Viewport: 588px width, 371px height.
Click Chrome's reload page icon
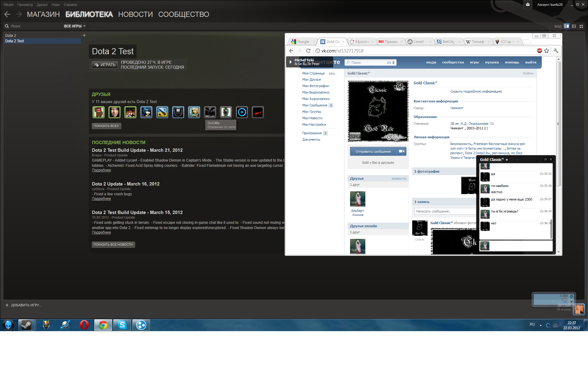click(308, 51)
